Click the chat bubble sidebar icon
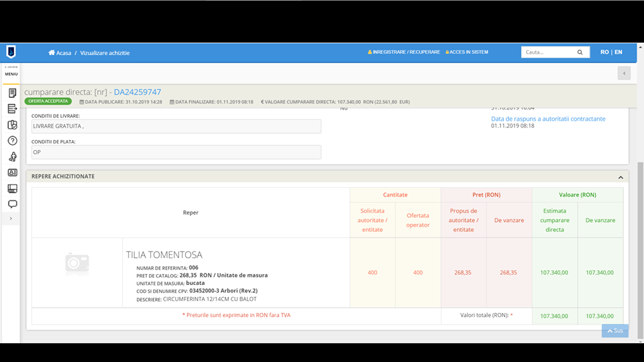This screenshot has height=362, width=644. tap(12, 204)
